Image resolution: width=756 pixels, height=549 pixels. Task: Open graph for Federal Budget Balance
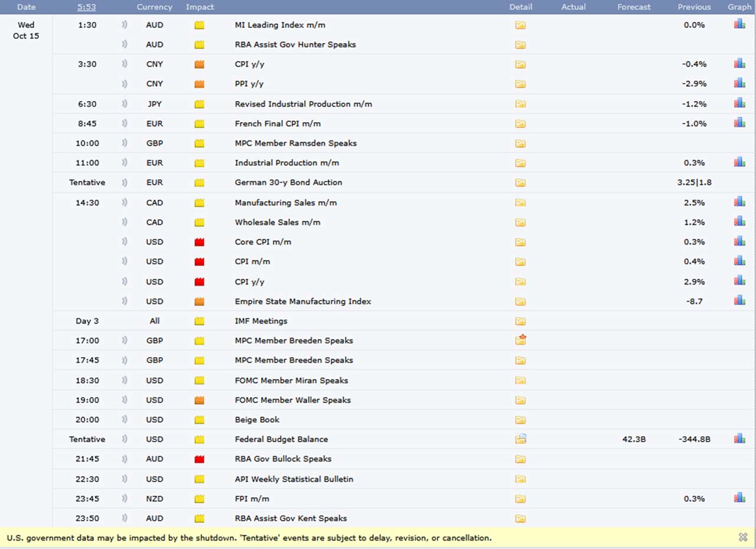coord(739,439)
